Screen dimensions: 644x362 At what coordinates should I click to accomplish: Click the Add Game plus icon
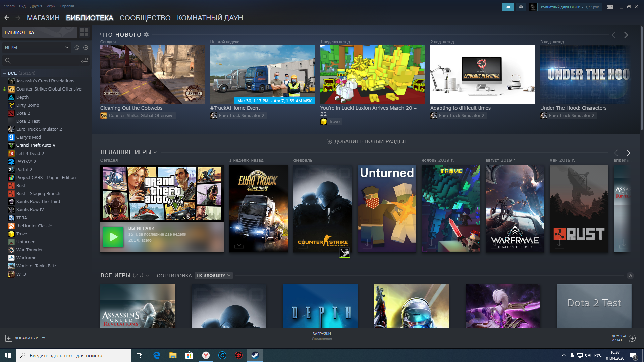[x=9, y=338]
